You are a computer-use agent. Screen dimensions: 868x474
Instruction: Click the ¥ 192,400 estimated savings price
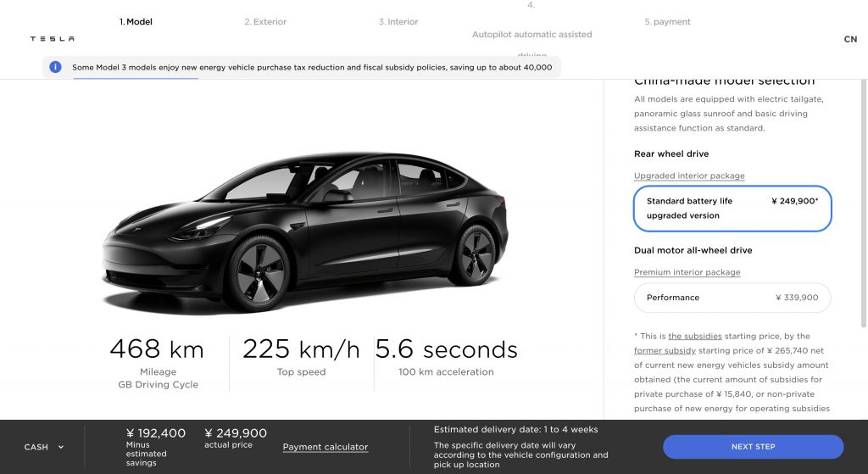156,433
